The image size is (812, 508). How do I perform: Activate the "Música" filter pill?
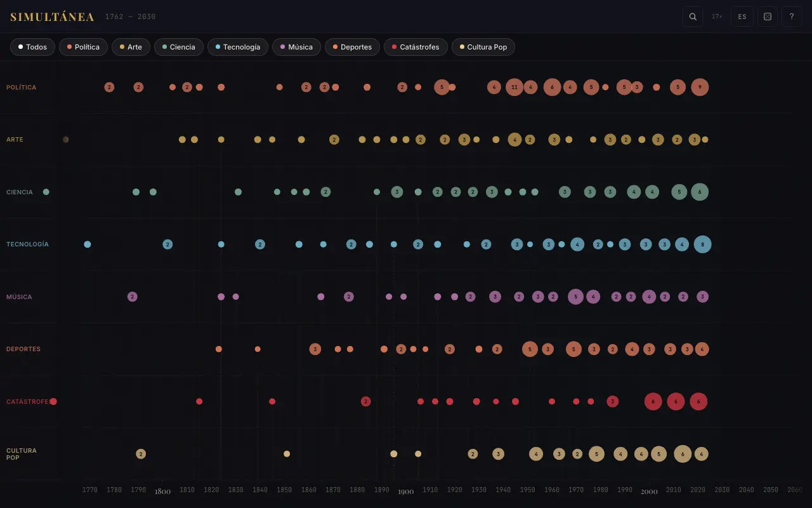296,46
